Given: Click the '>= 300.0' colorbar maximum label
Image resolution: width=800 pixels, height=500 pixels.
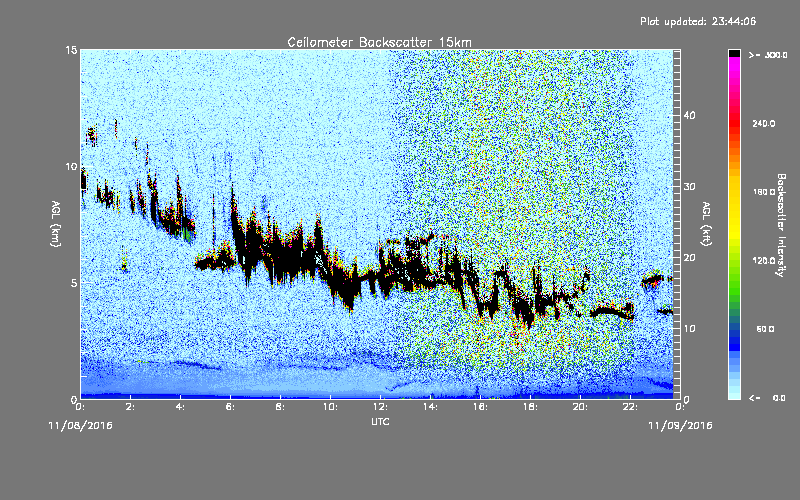Looking at the screenshot, I should click(x=768, y=55).
